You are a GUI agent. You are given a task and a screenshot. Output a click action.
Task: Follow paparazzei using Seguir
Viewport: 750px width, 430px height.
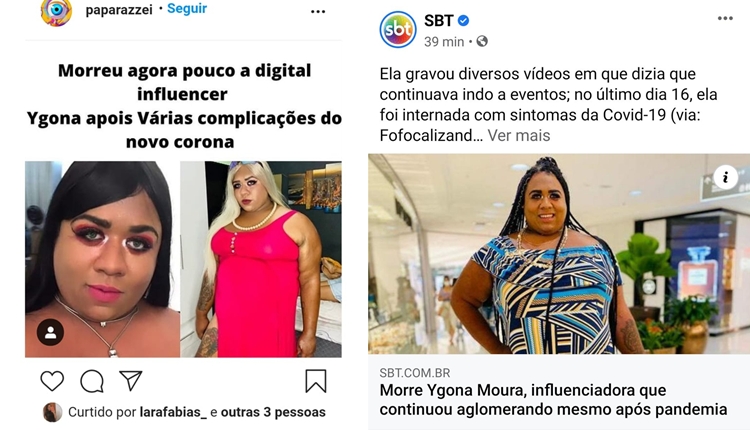(x=187, y=9)
